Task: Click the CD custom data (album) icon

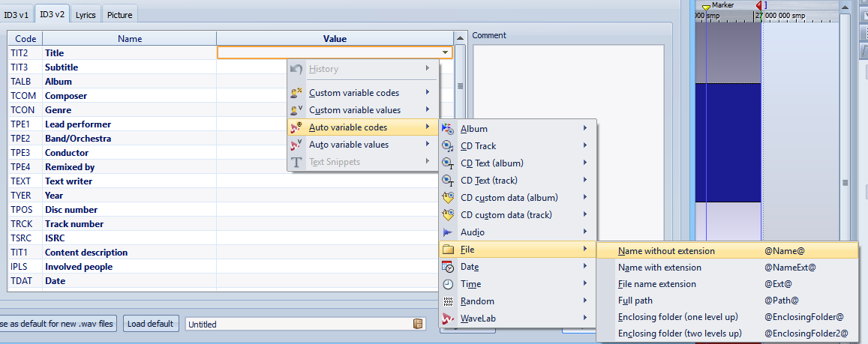Action: (448, 198)
